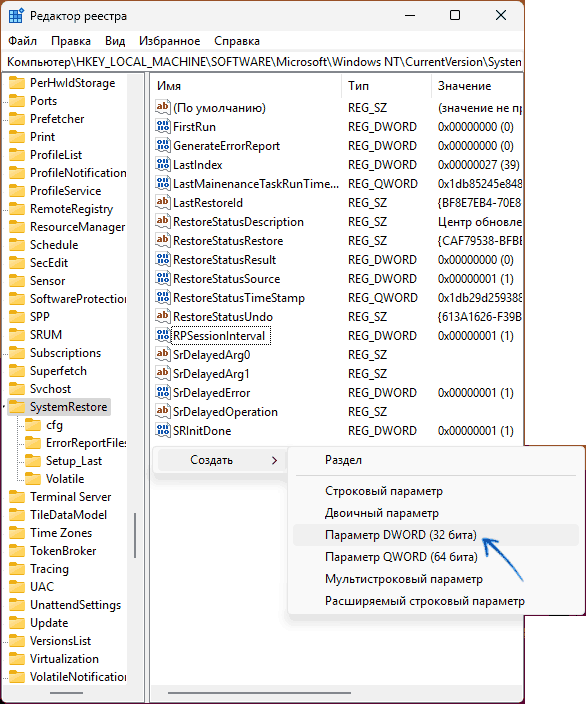Click the values pane horizontal scrollbar
Viewport: 586px width, 704px height.
tap(260, 693)
